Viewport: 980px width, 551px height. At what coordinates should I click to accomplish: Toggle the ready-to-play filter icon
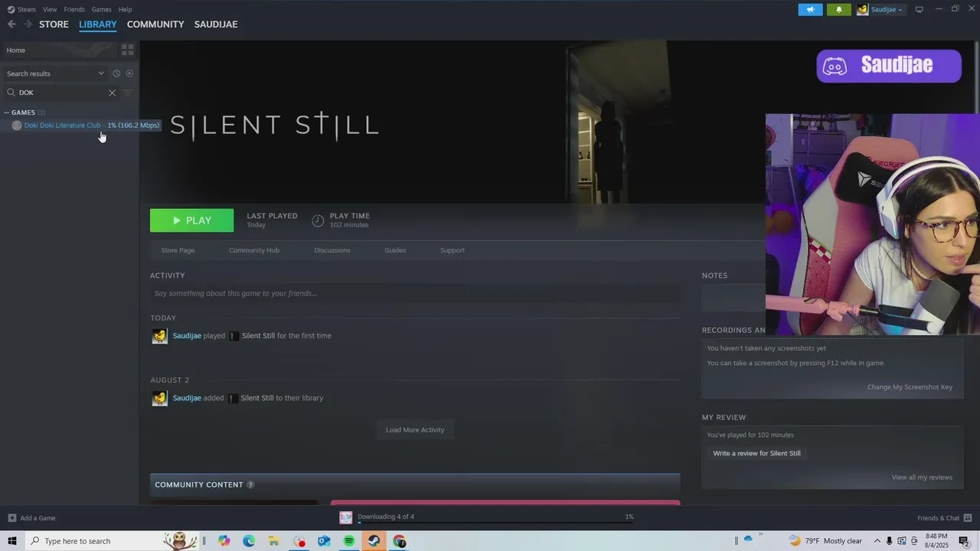pyautogui.click(x=129, y=73)
